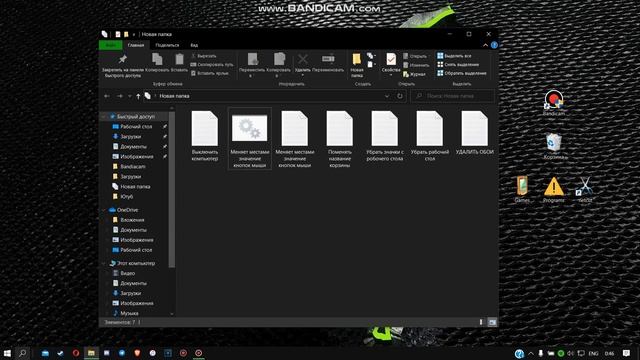Switch to the Поделиться tab
This screenshot has width=640, height=360.
(x=167, y=45)
